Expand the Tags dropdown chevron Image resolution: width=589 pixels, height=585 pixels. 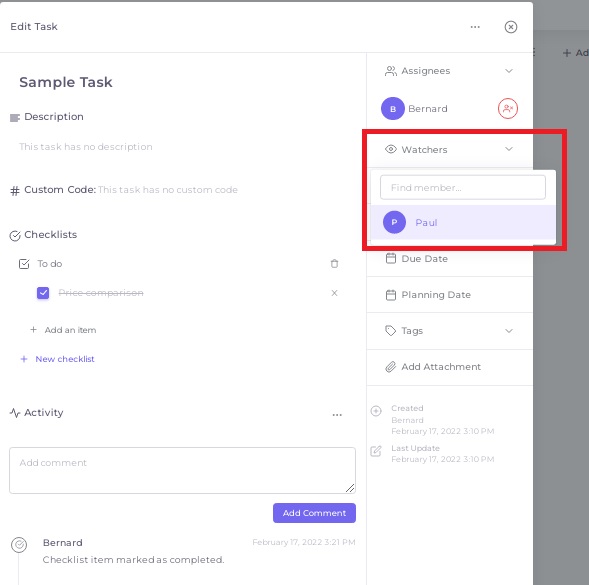point(509,331)
